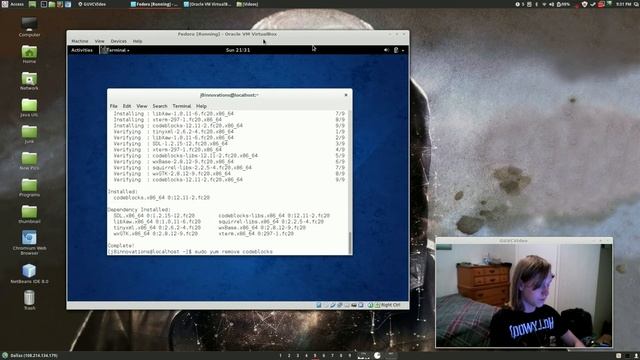Click the red tray icon in top panel

tap(601, 4)
